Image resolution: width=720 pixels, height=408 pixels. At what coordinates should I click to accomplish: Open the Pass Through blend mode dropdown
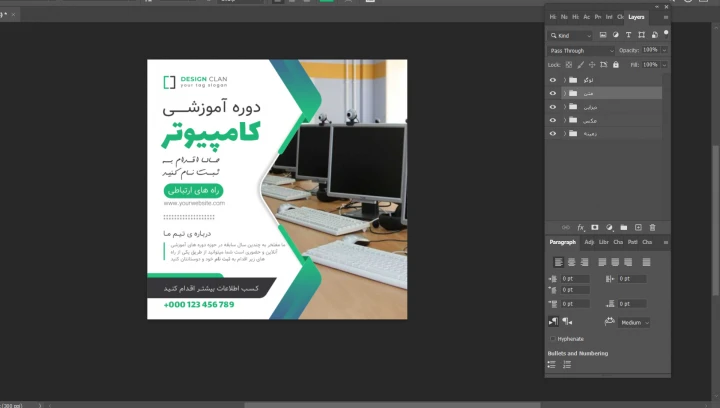click(x=581, y=50)
